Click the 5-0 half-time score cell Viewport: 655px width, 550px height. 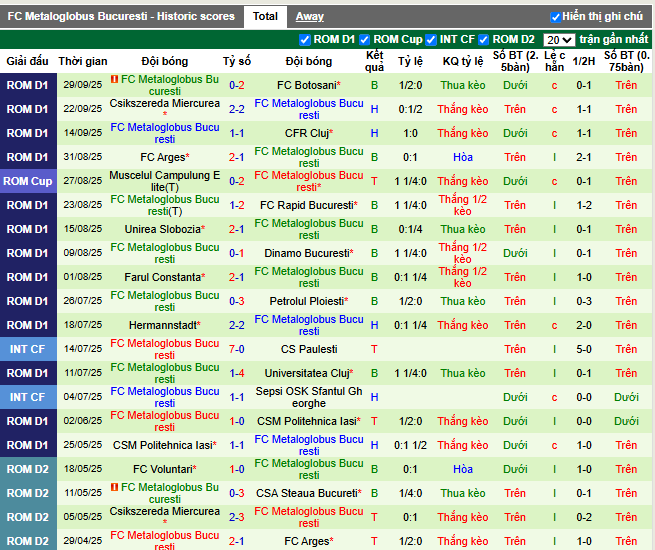pos(584,349)
